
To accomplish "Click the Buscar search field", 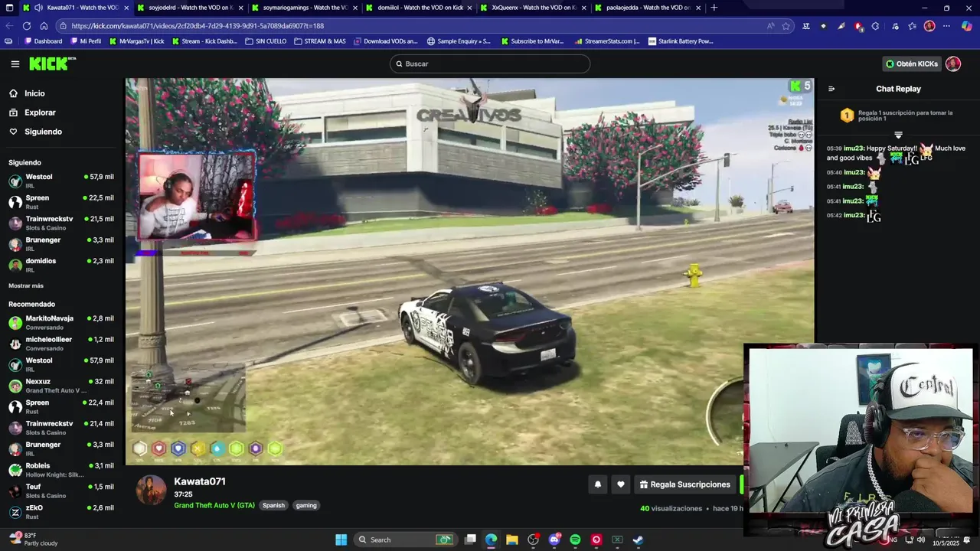I will pos(490,64).
